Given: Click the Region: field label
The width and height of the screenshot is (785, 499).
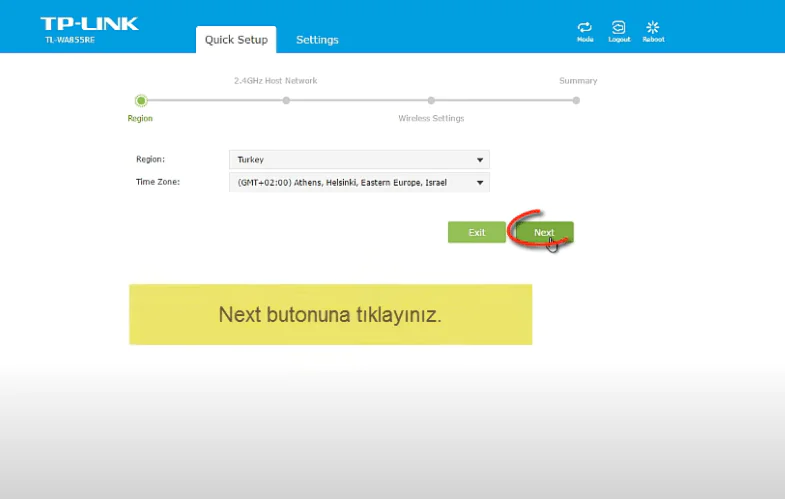Looking at the screenshot, I should 150,159.
